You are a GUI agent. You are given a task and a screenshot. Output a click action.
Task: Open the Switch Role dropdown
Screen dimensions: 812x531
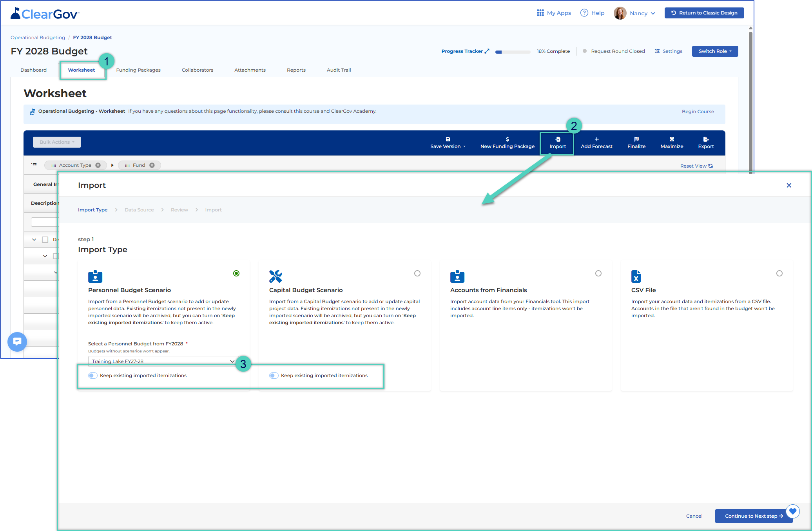(715, 51)
